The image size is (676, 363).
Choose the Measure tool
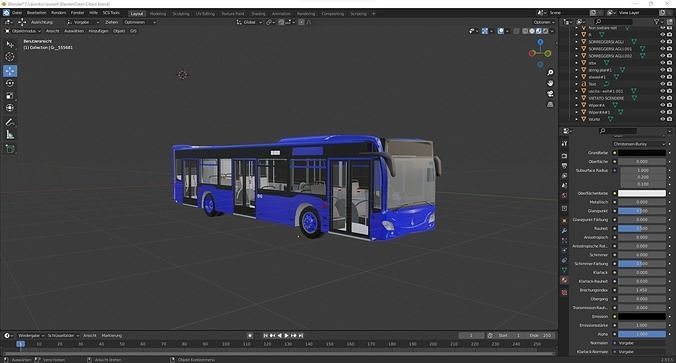click(x=9, y=135)
